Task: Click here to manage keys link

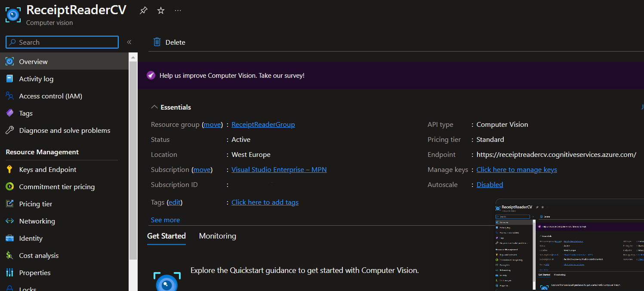Action: point(517,170)
